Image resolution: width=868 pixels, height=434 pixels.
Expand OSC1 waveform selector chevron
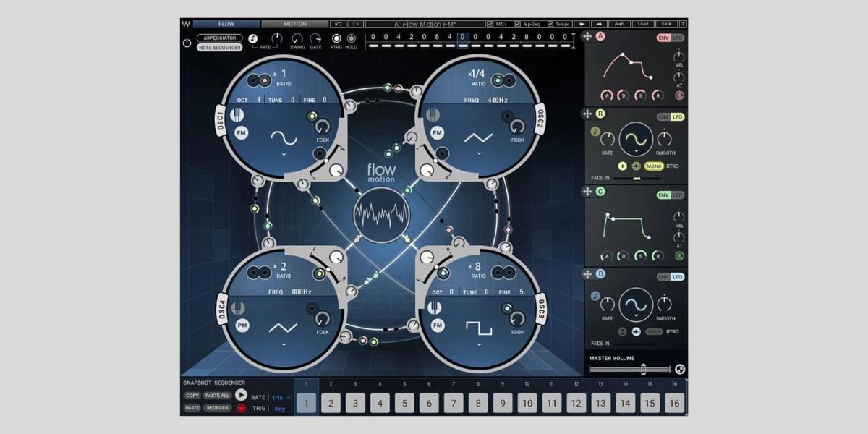pyautogui.click(x=283, y=154)
